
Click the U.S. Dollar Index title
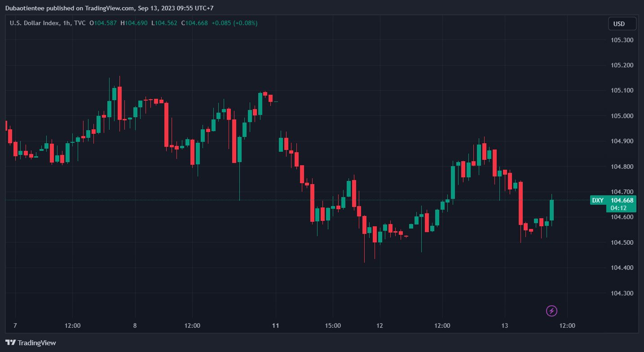point(34,23)
